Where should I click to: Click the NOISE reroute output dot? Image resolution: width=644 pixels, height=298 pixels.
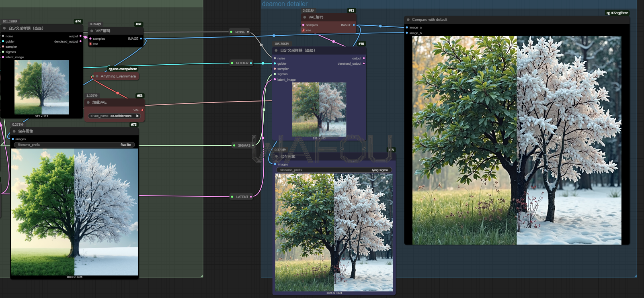(248, 32)
